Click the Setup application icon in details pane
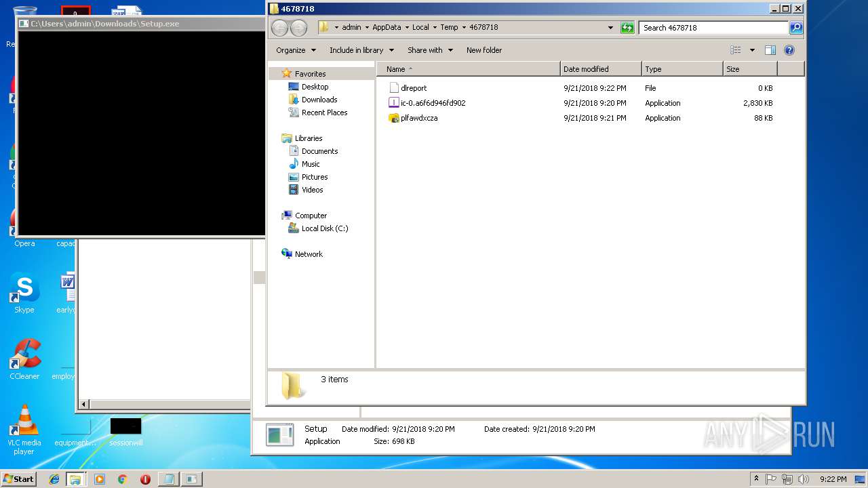 tap(279, 435)
